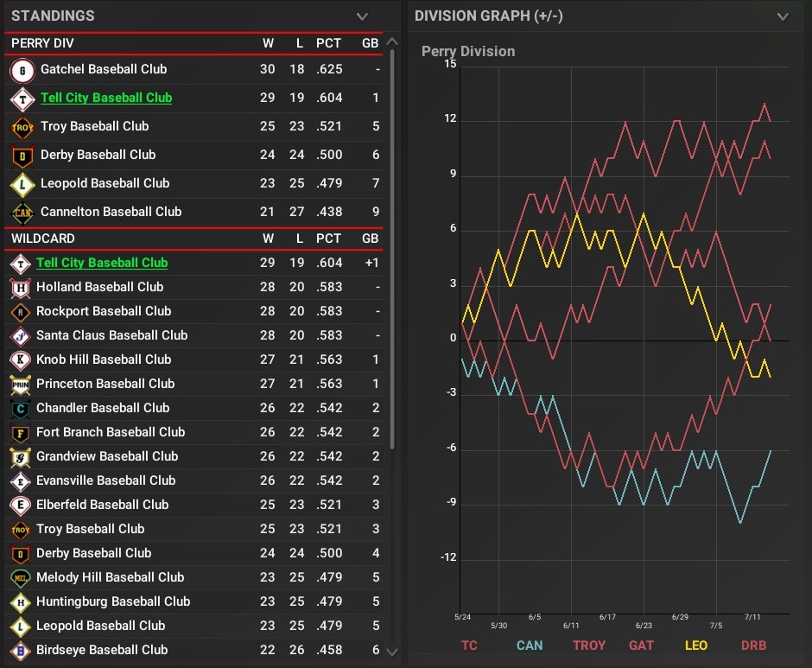Click the Knob Hill team logo
The height and width of the screenshot is (668, 812).
point(19,360)
